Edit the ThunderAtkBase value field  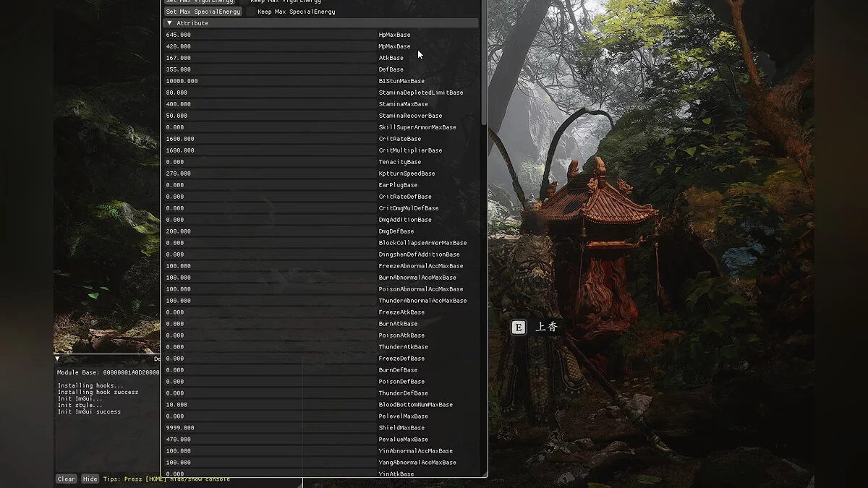click(x=269, y=347)
